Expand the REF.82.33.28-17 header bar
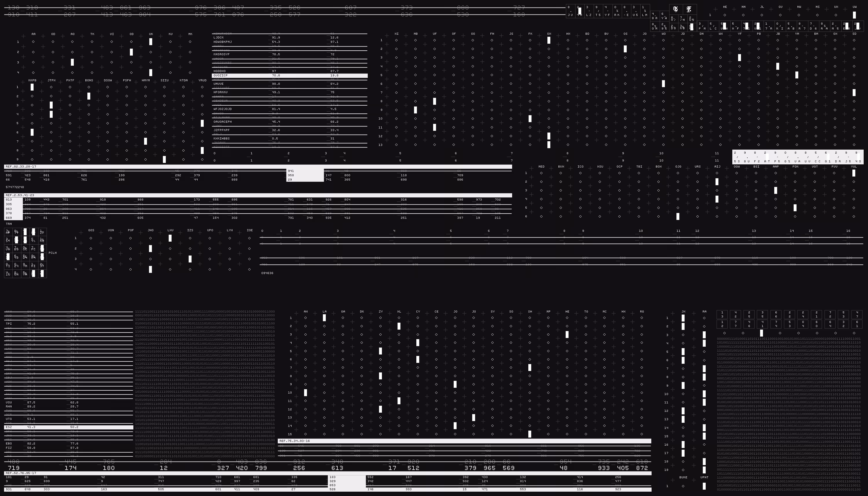The image size is (868, 496). (258, 167)
